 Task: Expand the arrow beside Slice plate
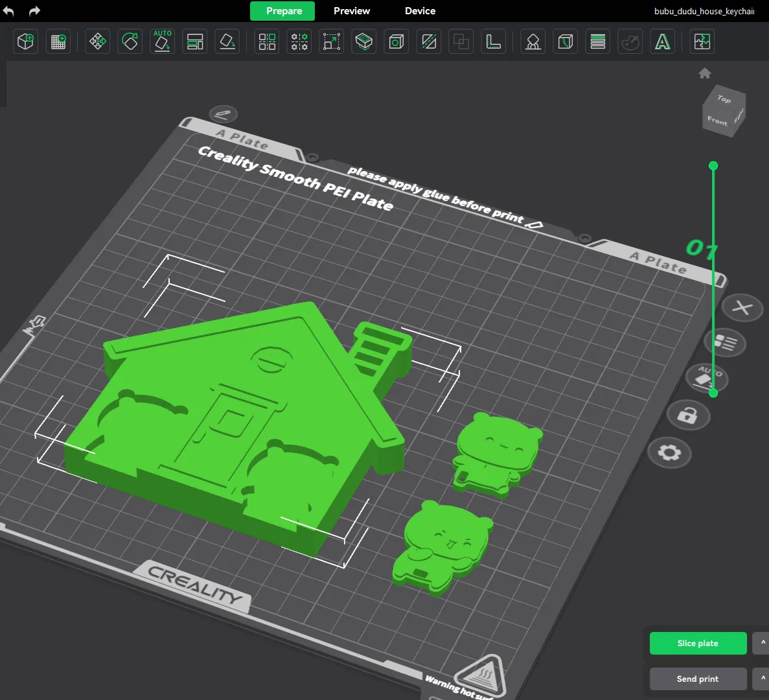point(762,643)
